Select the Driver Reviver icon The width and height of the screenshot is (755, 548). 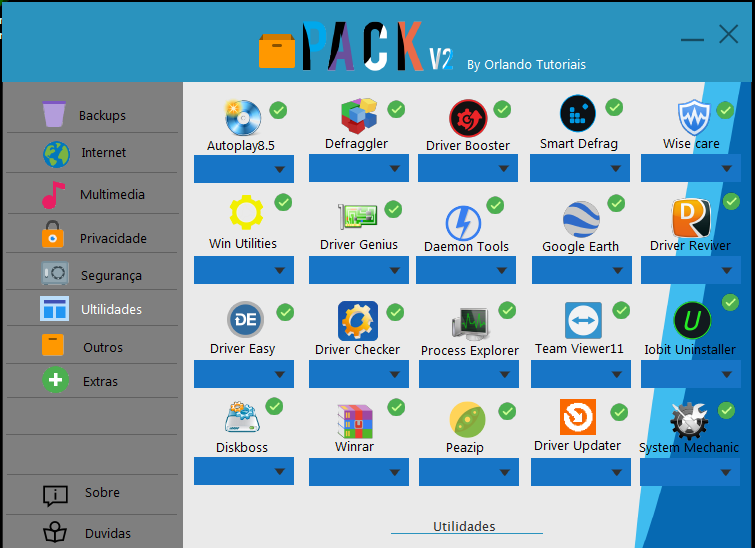click(691, 218)
